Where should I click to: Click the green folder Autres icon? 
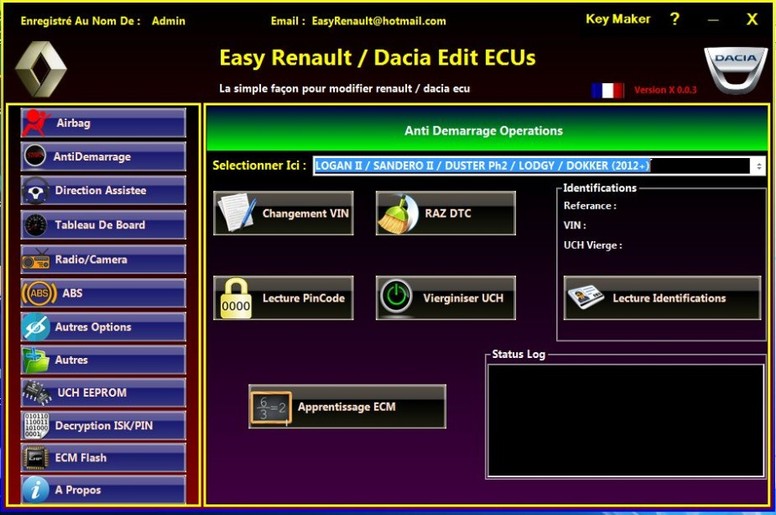point(36,360)
